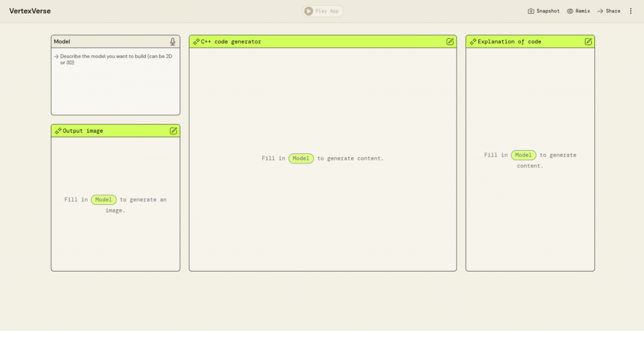Click Model chip in Explanation panel
The image size is (644, 362).
click(523, 155)
